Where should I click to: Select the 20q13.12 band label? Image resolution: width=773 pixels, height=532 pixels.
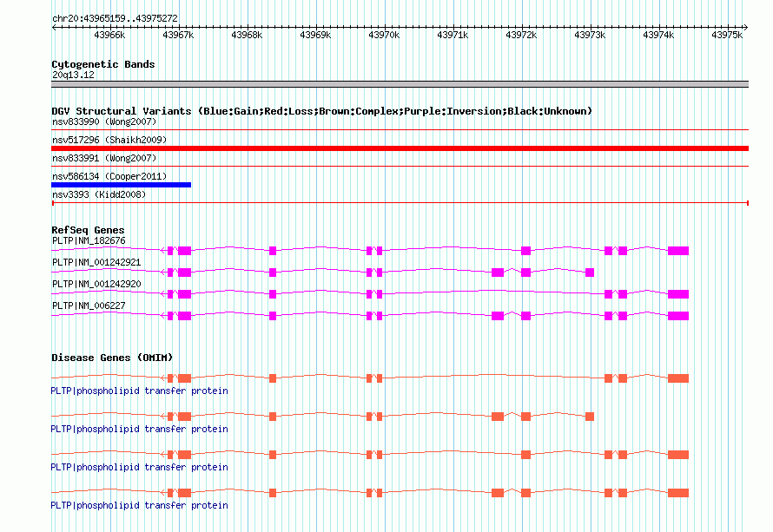pos(73,75)
